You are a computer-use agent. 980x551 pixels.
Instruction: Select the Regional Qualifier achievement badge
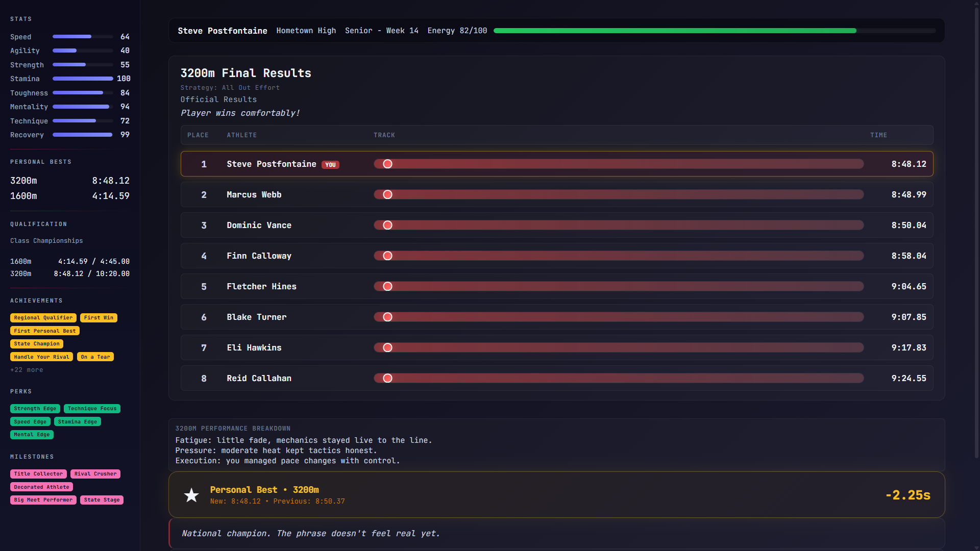pos(43,318)
